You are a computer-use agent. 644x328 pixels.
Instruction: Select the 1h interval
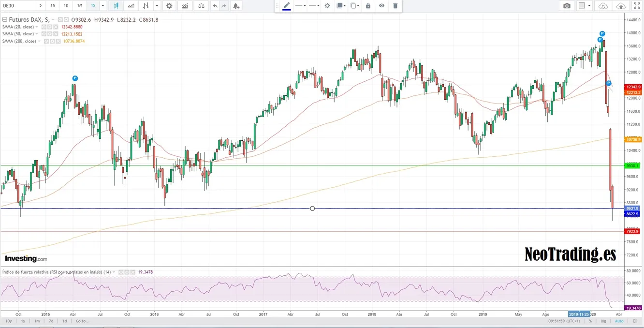53,6
